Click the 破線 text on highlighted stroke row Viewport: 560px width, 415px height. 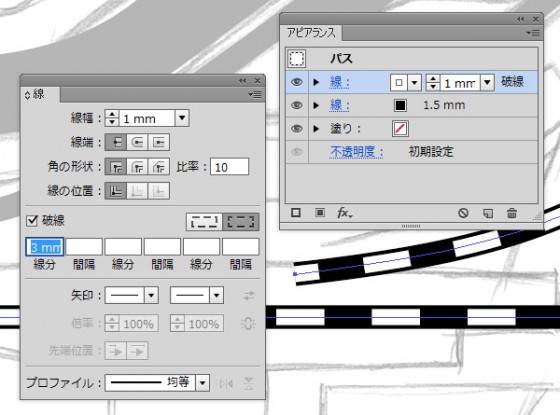pyautogui.click(x=512, y=82)
